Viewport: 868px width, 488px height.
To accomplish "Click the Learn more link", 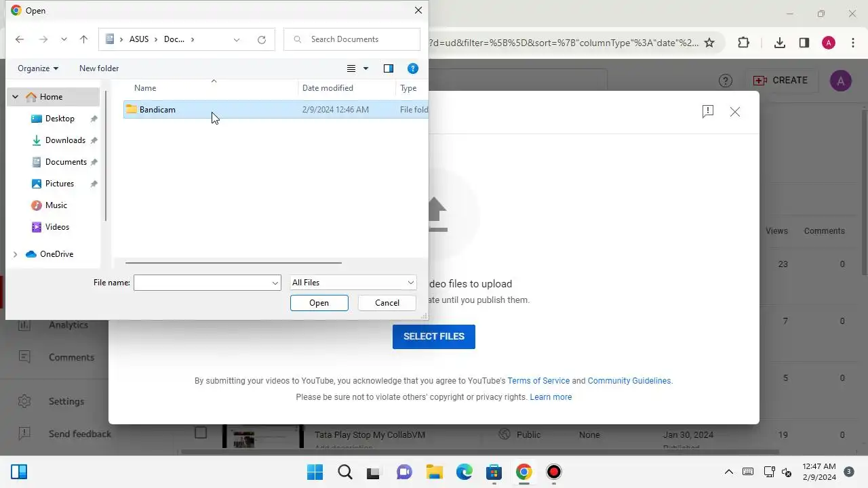I will click(x=551, y=397).
